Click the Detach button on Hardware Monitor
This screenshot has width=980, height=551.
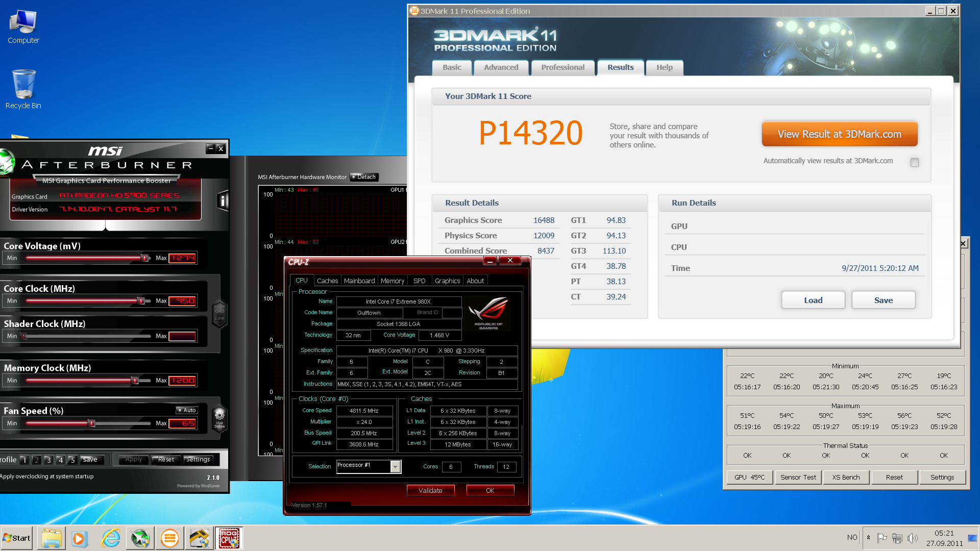[364, 177]
